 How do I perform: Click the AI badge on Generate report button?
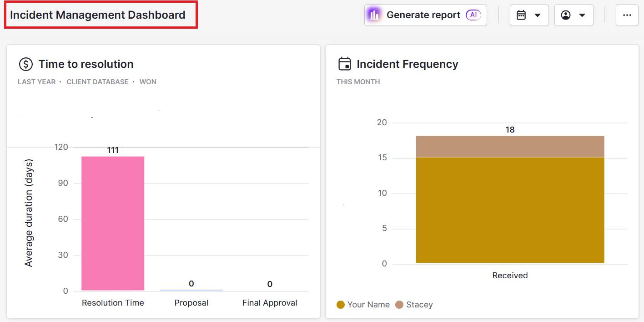[x=474, y=15]
